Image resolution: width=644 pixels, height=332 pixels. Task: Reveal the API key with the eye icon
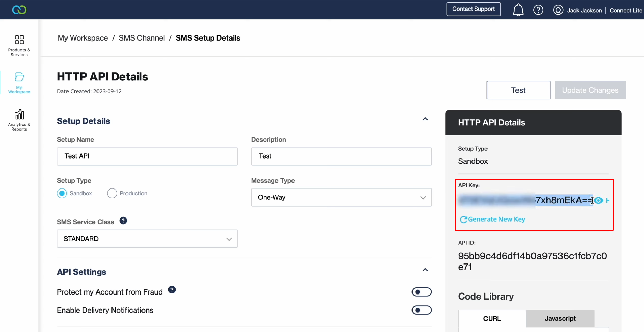pos(598,200)
